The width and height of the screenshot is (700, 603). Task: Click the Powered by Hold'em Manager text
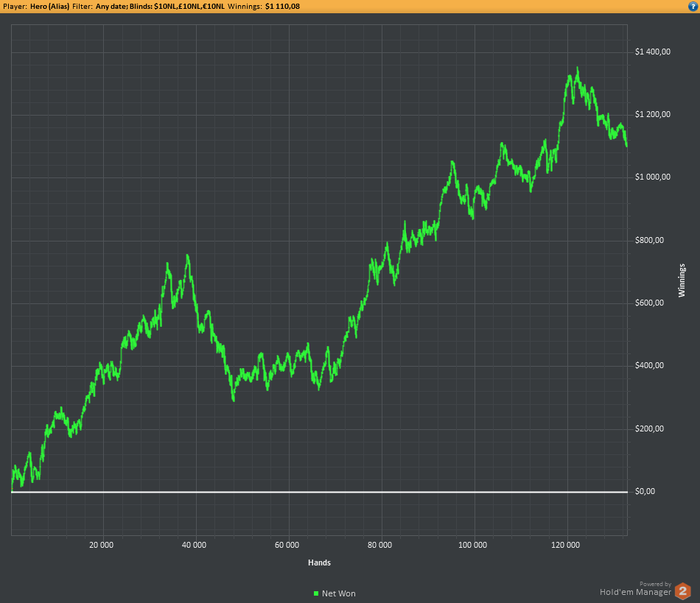[x=636, y=589]
